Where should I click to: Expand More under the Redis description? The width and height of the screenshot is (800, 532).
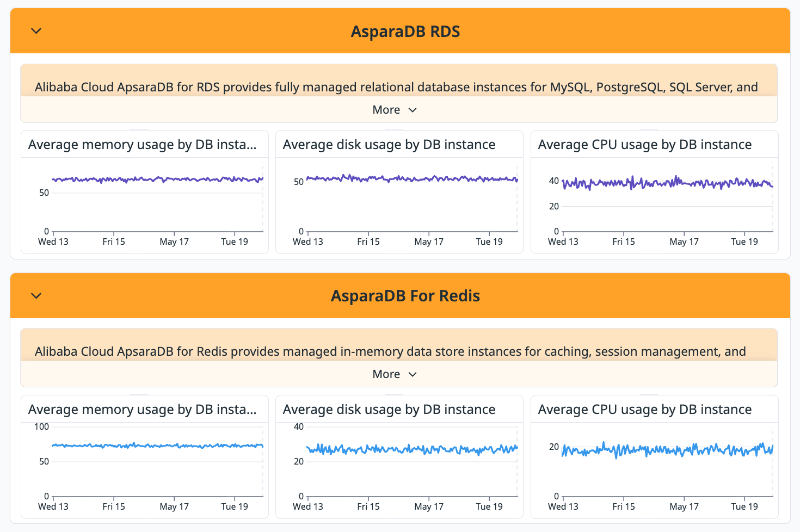395,374
